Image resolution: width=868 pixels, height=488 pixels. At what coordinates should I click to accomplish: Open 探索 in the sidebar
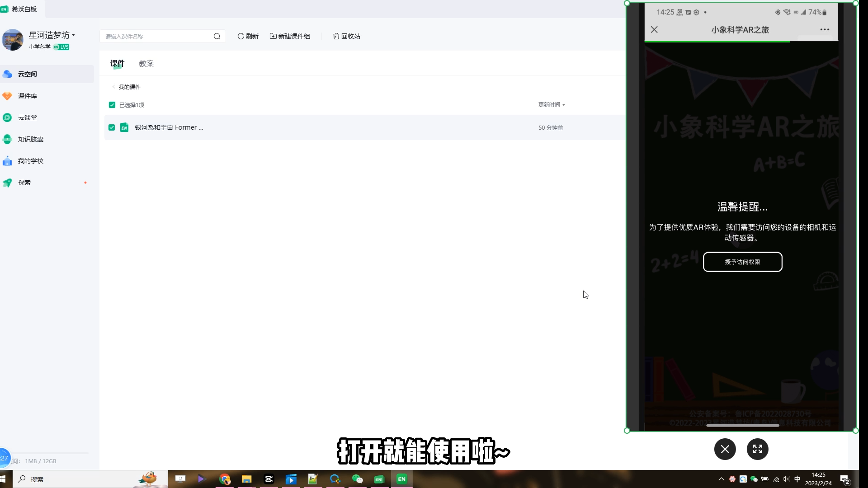[x=24, y=183]
